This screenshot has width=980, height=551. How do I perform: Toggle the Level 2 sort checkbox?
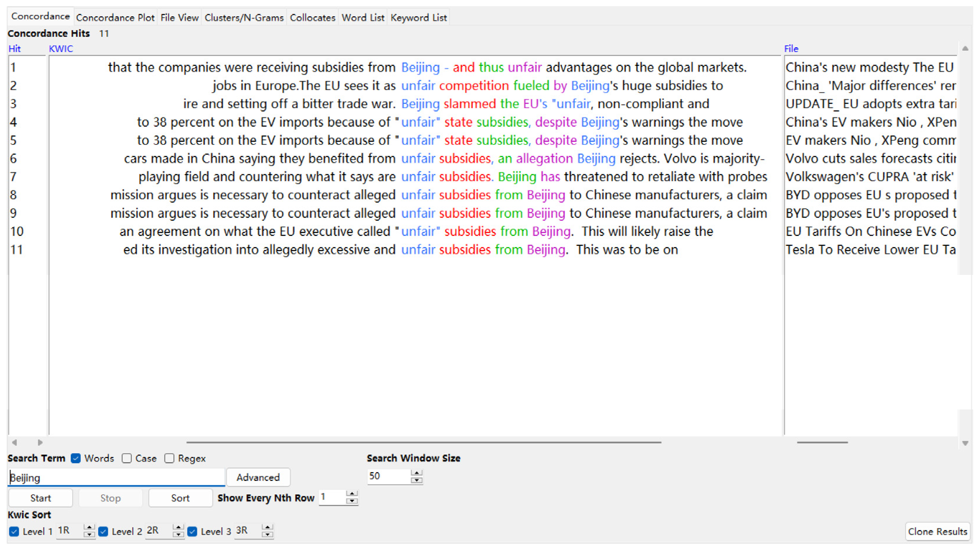103,531
